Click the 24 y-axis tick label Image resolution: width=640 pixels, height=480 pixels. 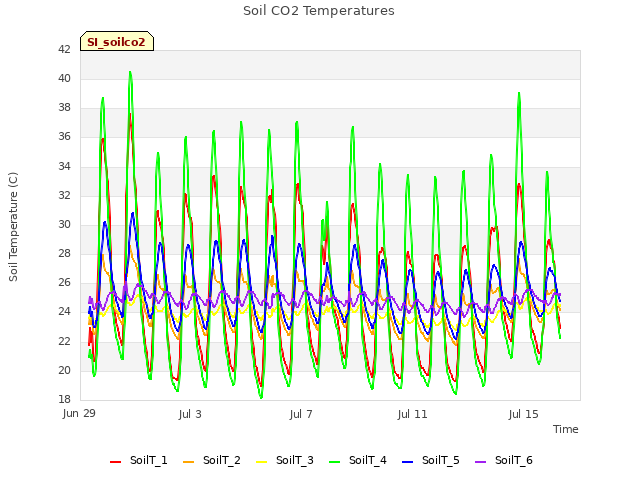click(64, 312)
